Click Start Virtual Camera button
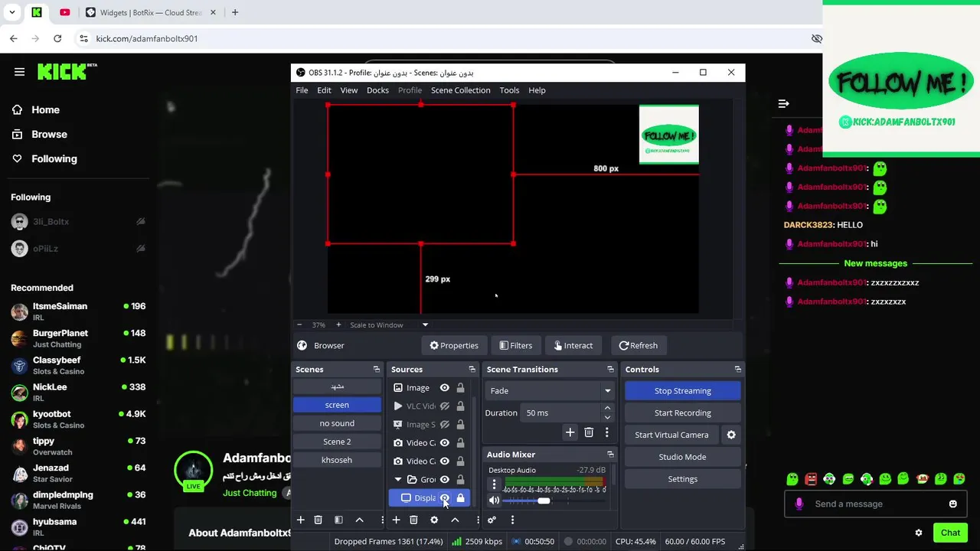This screenshot has width=980, height=551. pyautogui.click(x=671, y=435)
